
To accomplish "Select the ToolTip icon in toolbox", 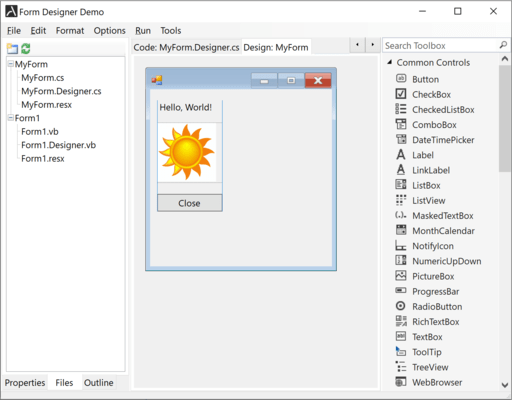I will 401,351.
